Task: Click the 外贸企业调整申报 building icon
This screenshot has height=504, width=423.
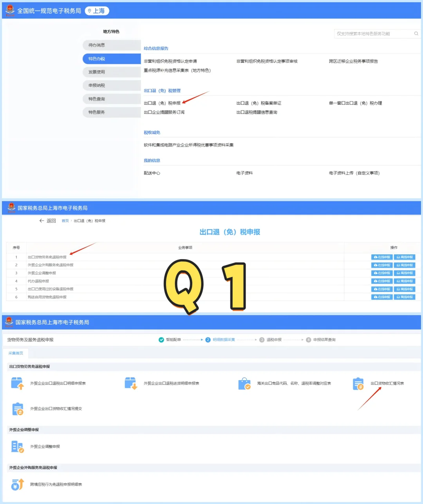Action: 18,447
